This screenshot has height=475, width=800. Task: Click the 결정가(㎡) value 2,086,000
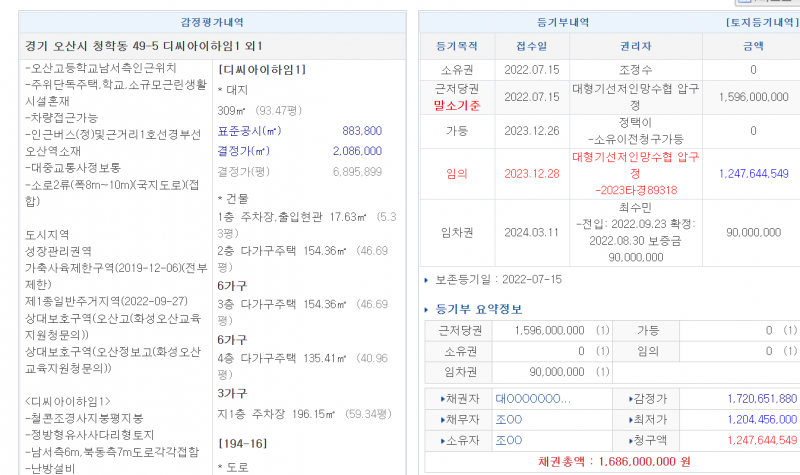pos(356,151)
